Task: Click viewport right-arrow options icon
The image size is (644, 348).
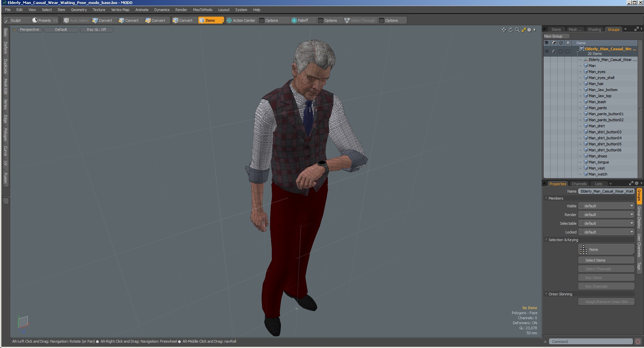Action: pyautogui.click(x=535, y=30)
